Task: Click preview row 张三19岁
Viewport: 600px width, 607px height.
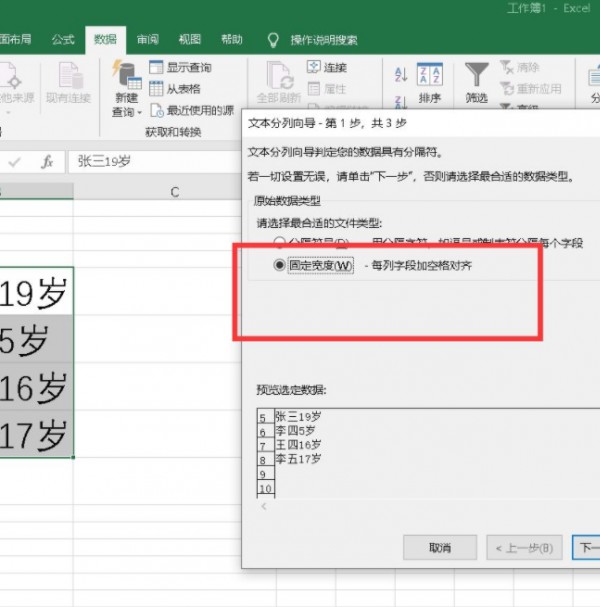Action: point(298,417)
